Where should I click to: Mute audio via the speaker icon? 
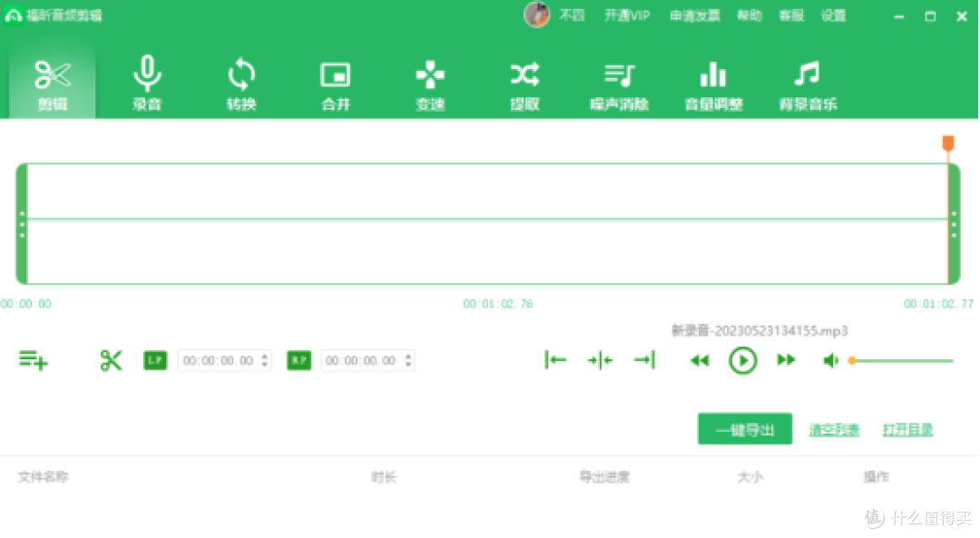tap(830, 360)
